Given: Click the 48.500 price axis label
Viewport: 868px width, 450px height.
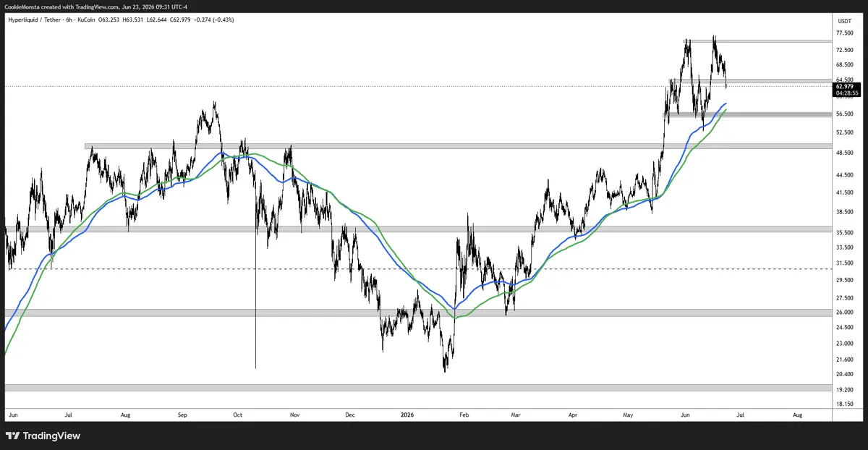Looking at the screenshot, I should coord(844,153).
